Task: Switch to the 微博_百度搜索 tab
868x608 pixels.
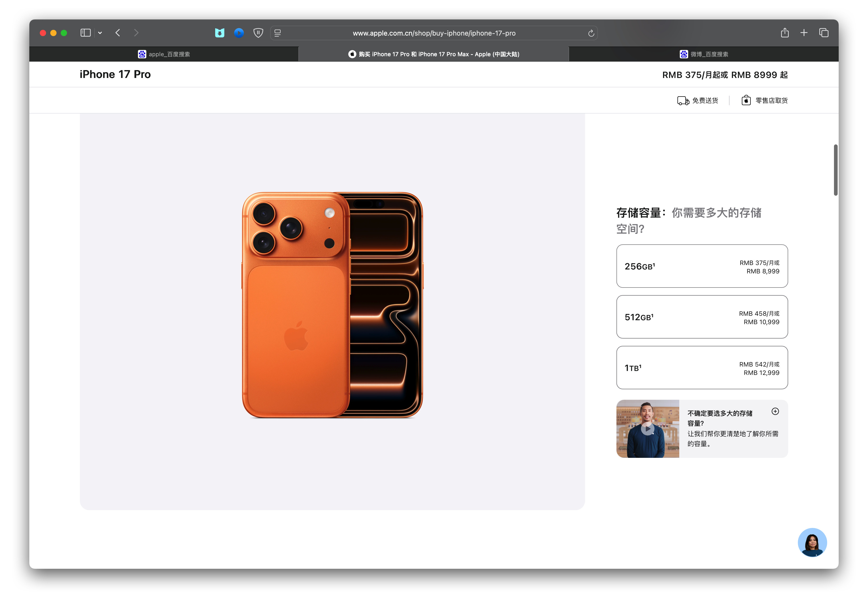Action: coord(704,54)
